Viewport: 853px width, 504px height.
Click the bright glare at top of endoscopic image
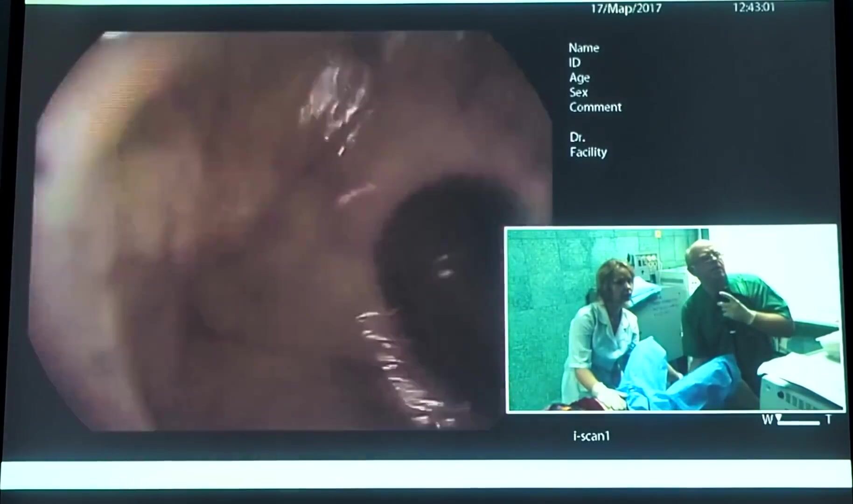336,103
